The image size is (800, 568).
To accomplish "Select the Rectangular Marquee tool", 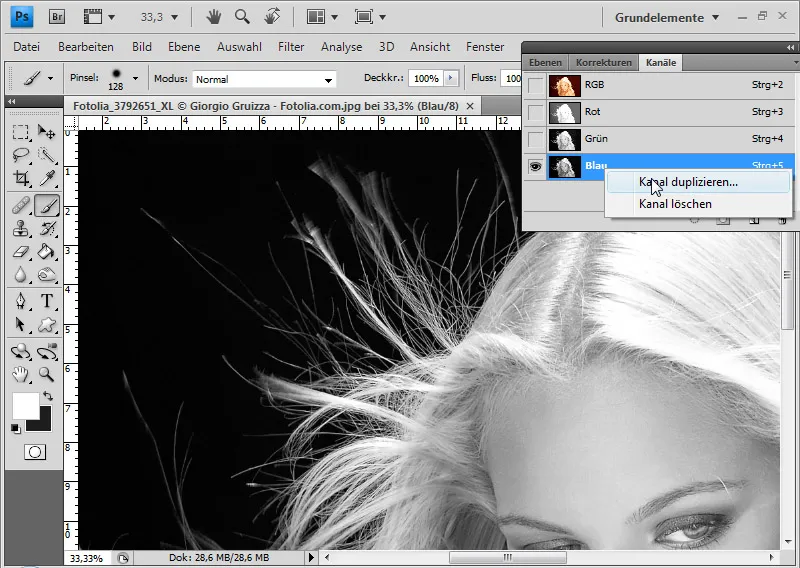I will tap(21, 132).
